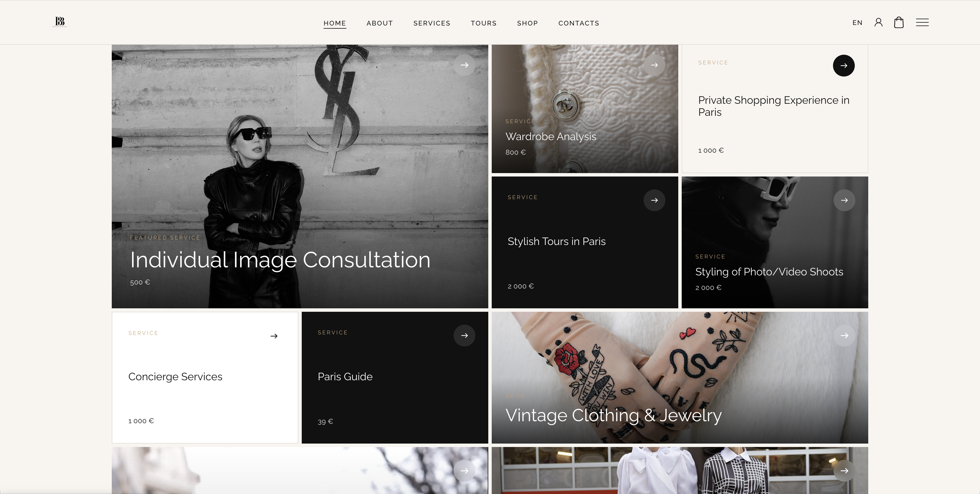Click arrow on the white blouse storefront card
Screen dimensions: 980x494
pos(844,471)
